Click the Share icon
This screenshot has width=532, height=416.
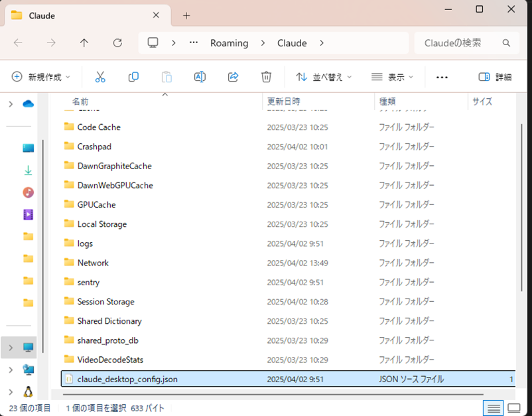(233, 77)
